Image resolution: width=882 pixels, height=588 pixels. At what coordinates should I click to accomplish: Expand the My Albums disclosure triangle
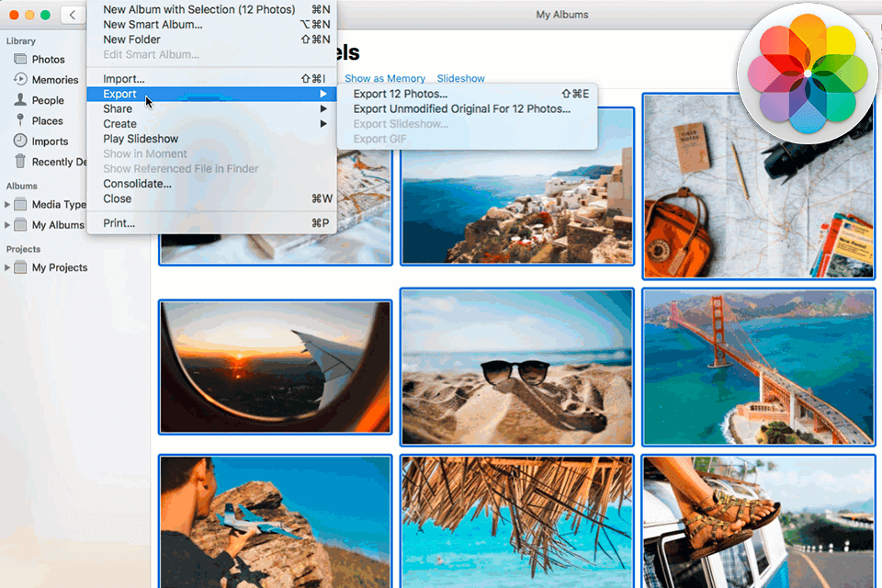tap(7, 224)
